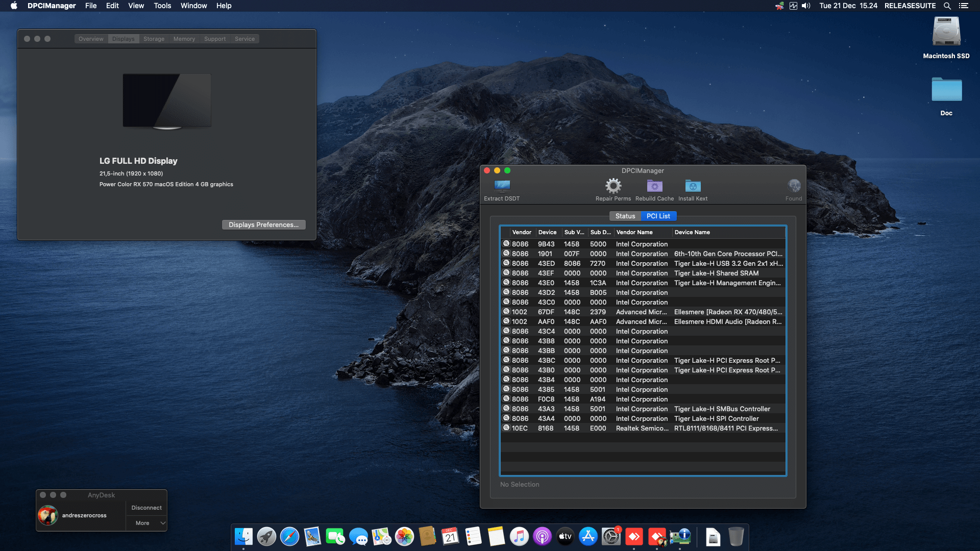
Task: Select the Tiger Lake-H USB 3.2 row
Action: click(643, 263)
